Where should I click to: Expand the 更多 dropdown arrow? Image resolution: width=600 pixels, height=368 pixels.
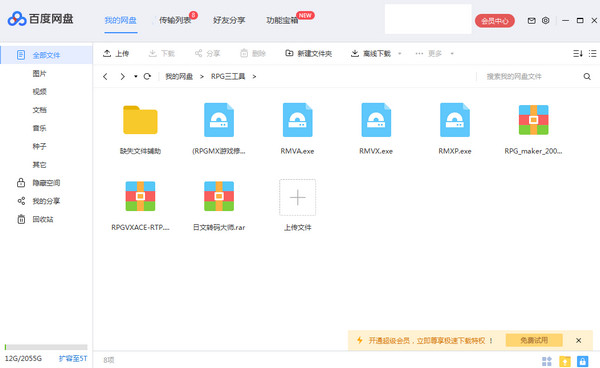click(x=452, y=54)
